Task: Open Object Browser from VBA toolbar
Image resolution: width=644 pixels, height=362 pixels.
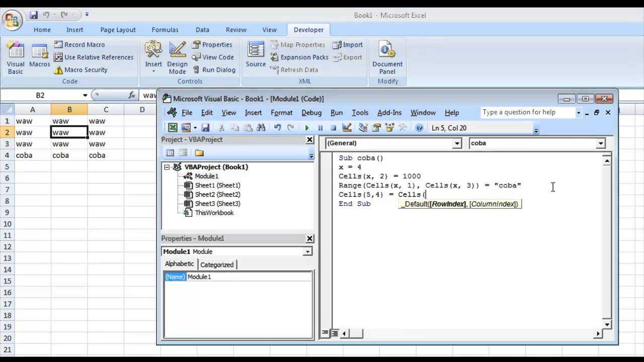Action: [x=389, y=128]
